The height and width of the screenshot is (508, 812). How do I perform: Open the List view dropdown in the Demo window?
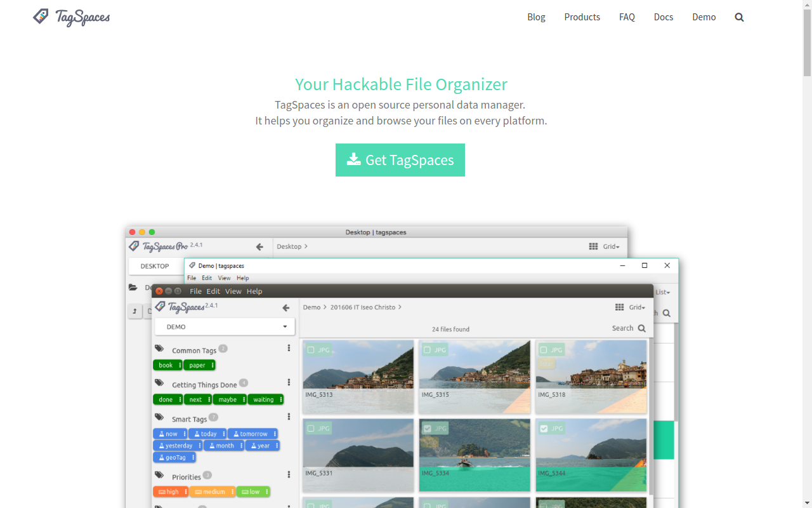tap(663, 292)
